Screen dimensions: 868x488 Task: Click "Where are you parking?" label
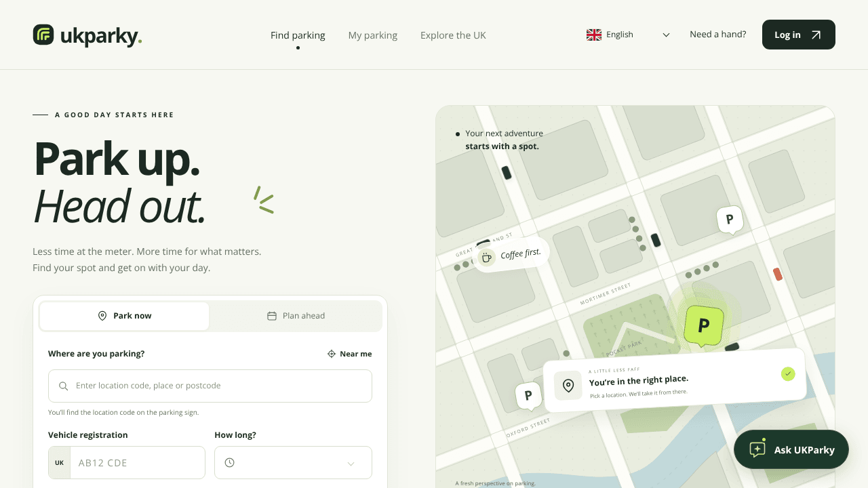click(96, 354)
